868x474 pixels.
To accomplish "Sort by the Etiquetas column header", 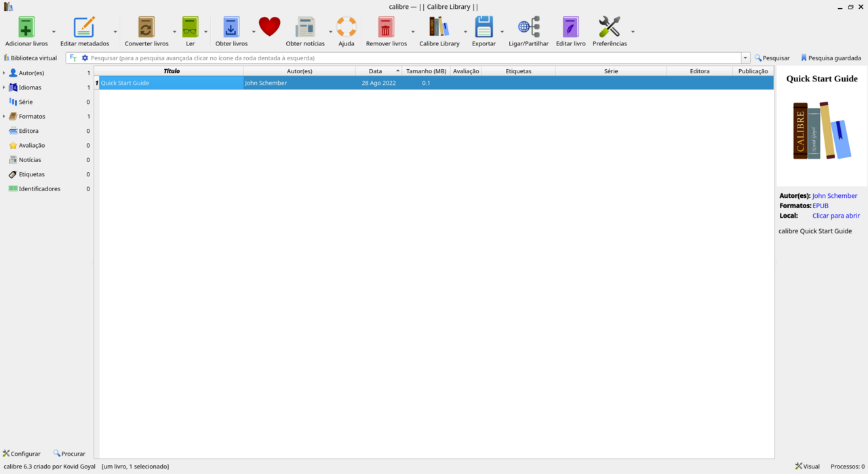I will tap(519, 71).
